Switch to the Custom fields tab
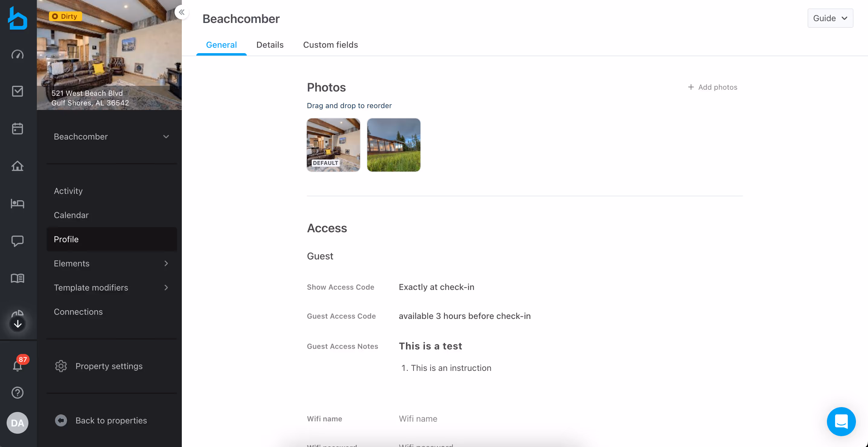This screenshot has width=868, height=447. point(330,45)
